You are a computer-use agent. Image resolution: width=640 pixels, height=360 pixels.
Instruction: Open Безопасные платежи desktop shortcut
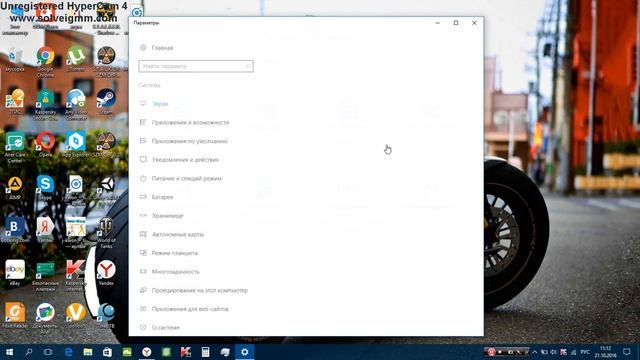pyautogui.click(x=45, y=276)
